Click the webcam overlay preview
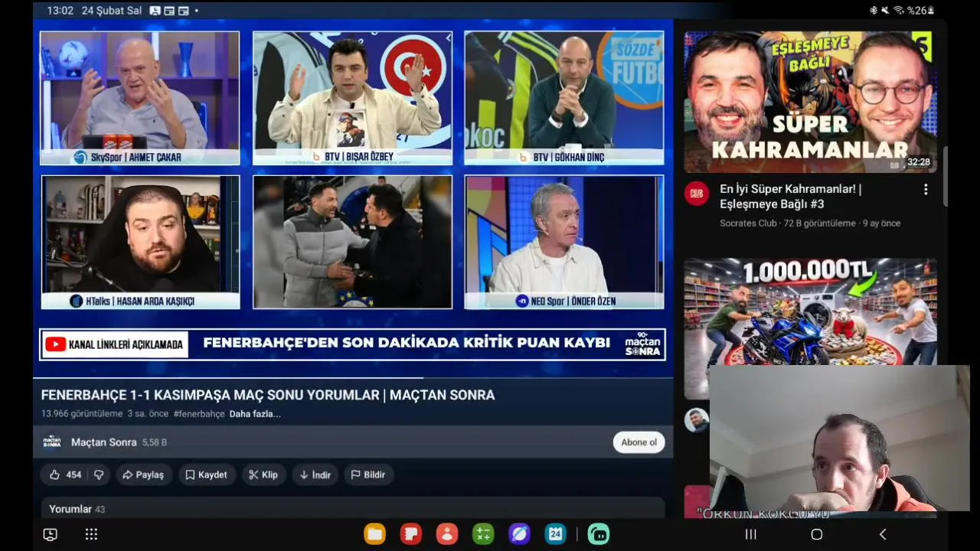 pos(839,439)
